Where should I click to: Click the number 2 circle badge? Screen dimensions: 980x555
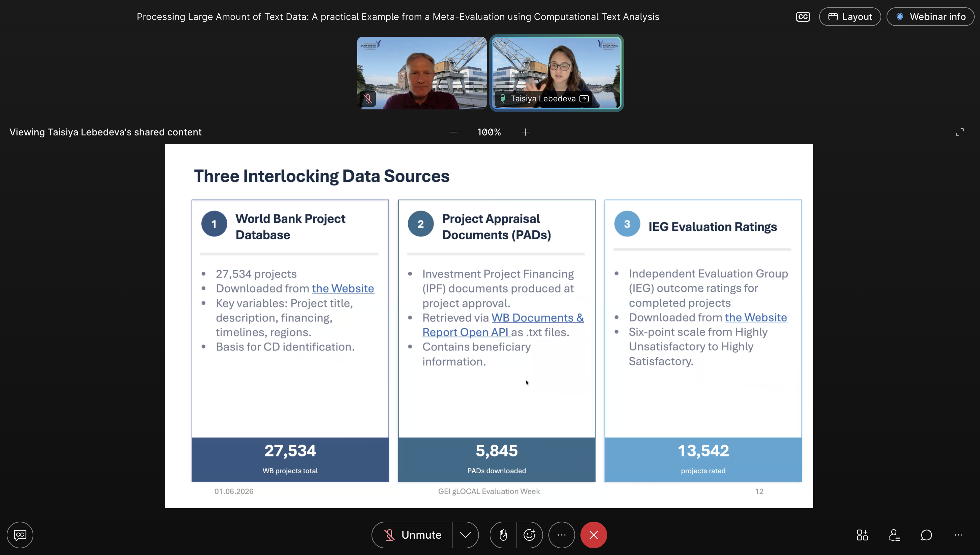point(420,224)
